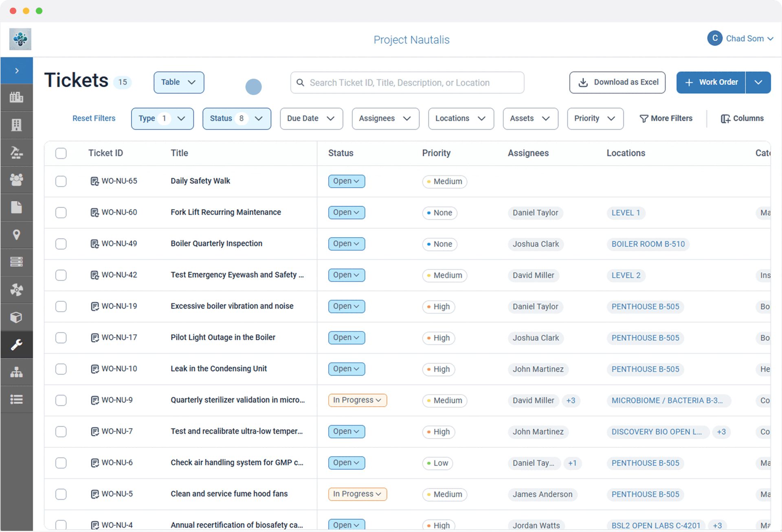
Task: Select the campus/buildings icon in the sidebar
Action: point(17,97)
